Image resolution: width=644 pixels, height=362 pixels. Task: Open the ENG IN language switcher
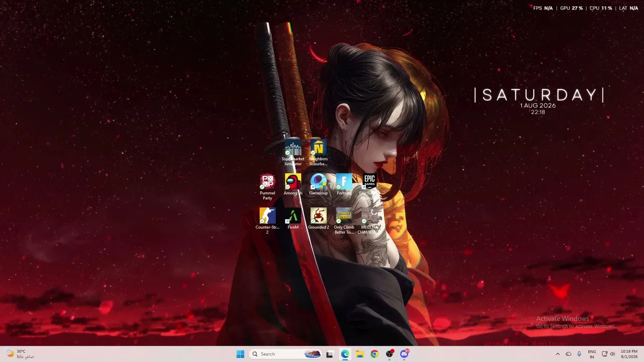(592, 354)
